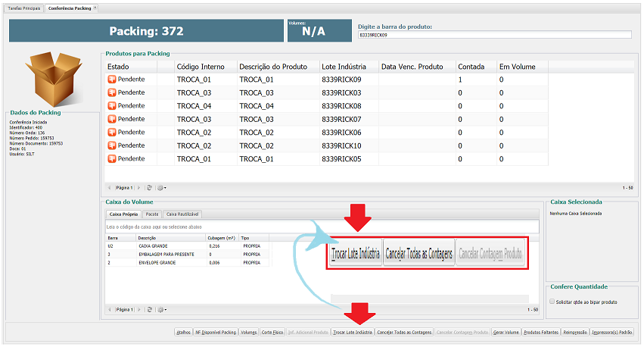Switch to the Tarefas Principais tab
Screen dimensions: 644x347
[x=24, y=7]
